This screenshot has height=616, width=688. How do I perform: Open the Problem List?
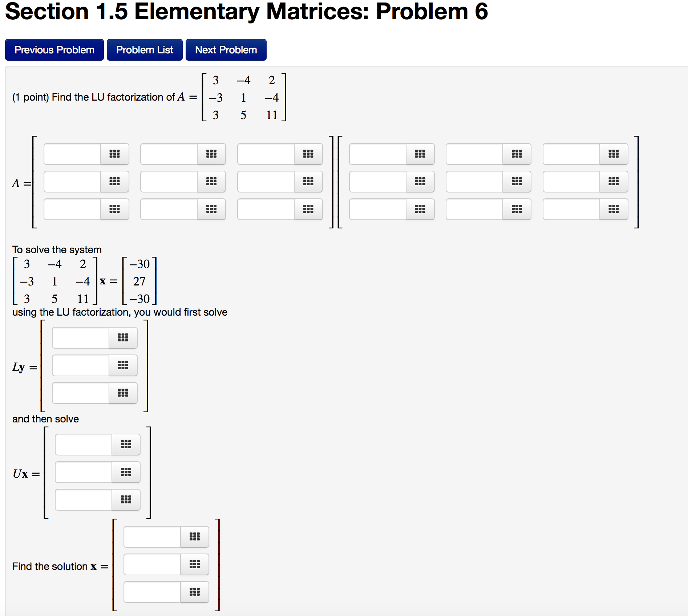[x=144, y=49]
